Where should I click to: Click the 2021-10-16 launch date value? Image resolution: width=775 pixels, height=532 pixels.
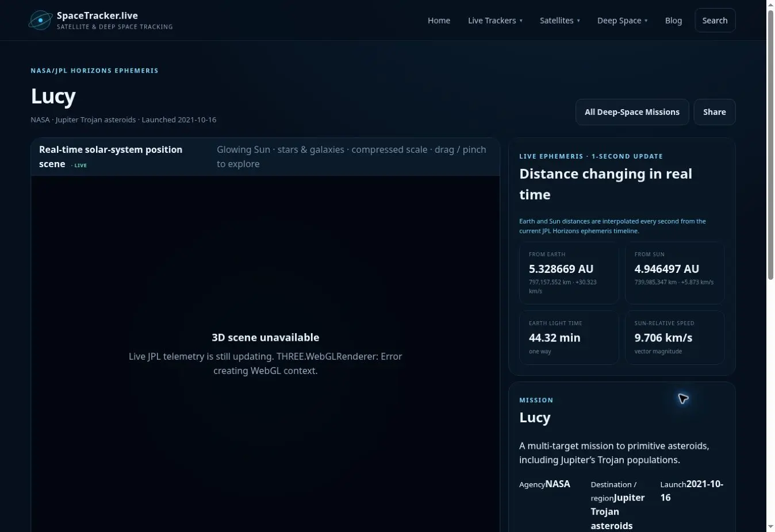(x=692, y=491)
